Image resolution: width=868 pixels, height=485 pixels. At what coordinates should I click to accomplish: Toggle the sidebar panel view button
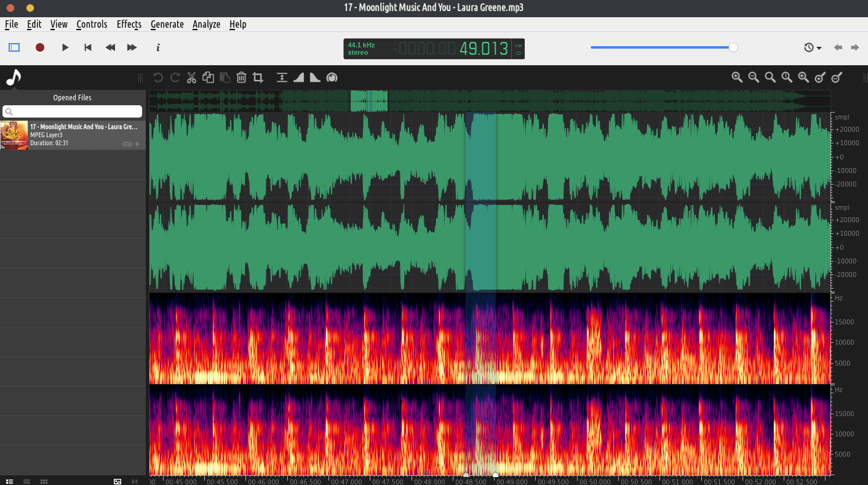point(14,47)
